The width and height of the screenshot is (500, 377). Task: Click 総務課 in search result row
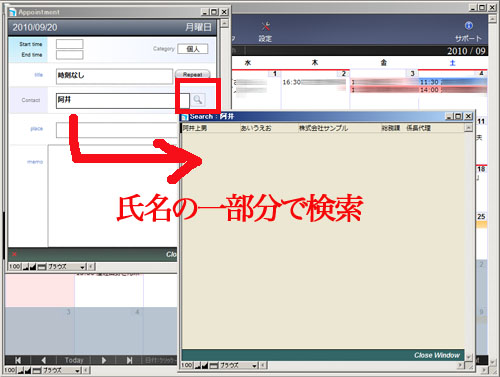[x=391, y=128]
